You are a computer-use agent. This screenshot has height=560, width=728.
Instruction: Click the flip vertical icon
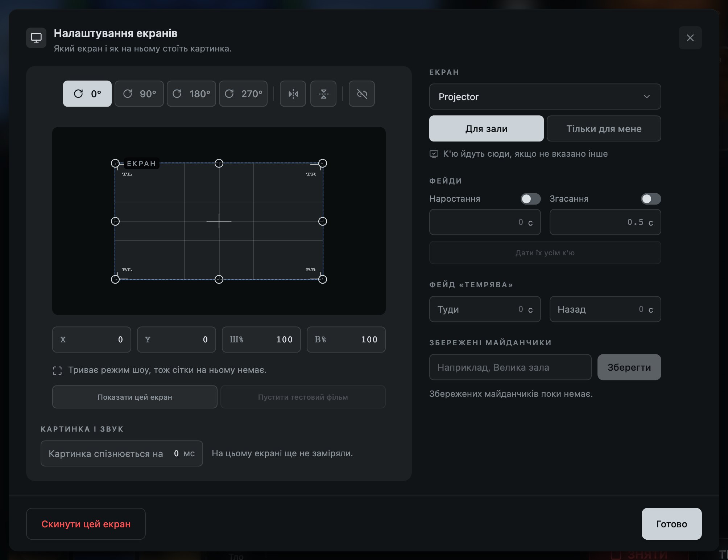pyautogui.click(x=323, y=94)
